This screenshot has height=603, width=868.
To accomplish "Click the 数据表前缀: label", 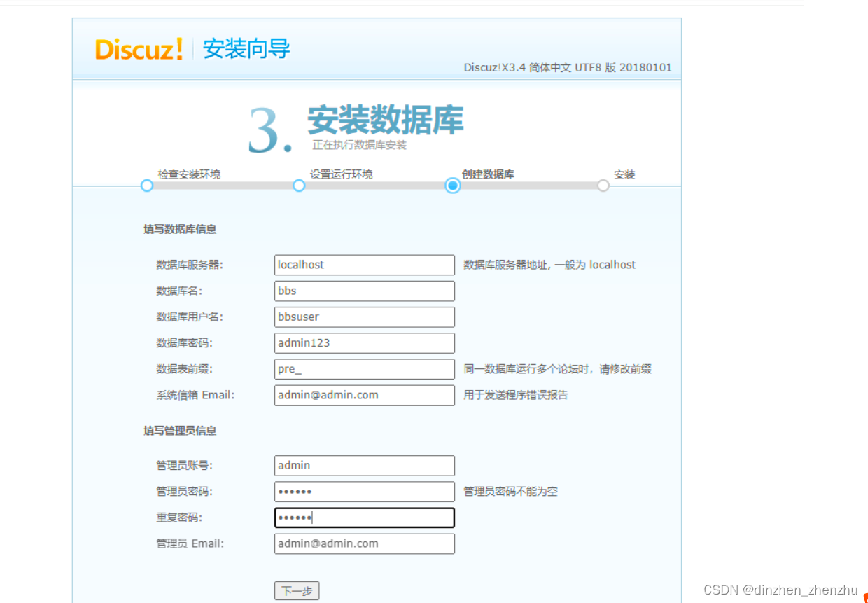I will coord(184,369).
